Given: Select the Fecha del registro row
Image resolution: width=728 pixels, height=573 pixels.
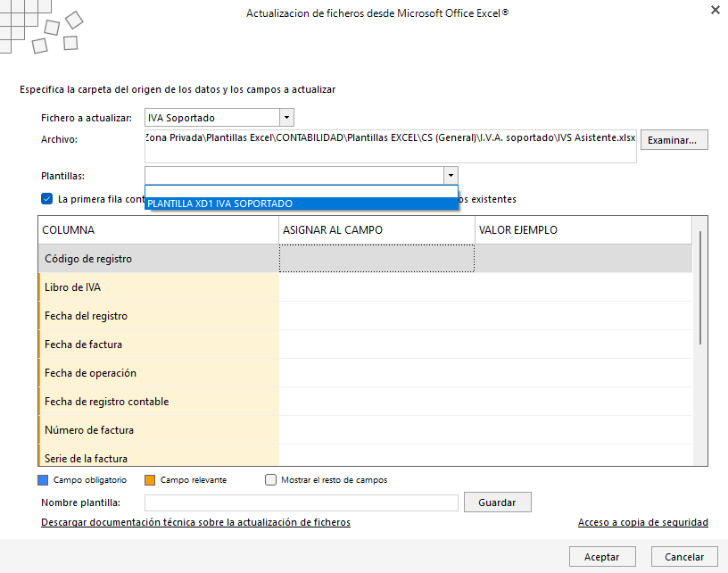Looking at the screenshot, I should point(365,316).
